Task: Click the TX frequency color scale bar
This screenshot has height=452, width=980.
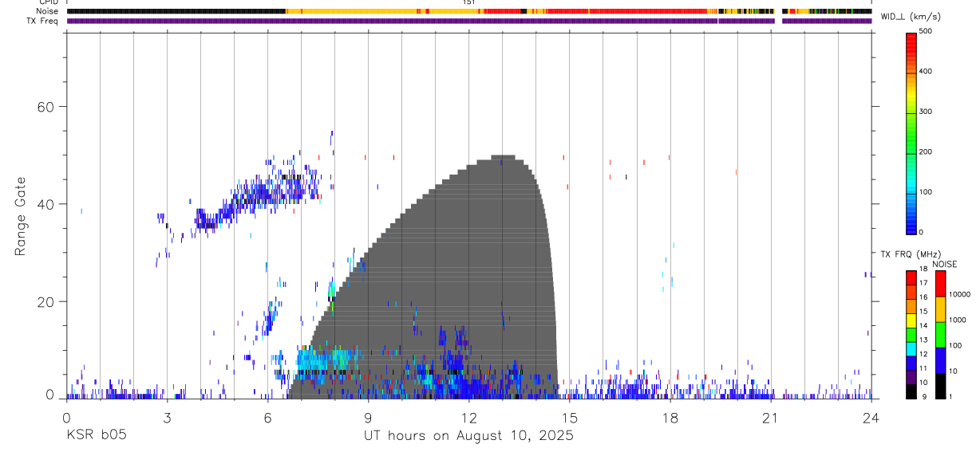Action: [x=911, y=335]
